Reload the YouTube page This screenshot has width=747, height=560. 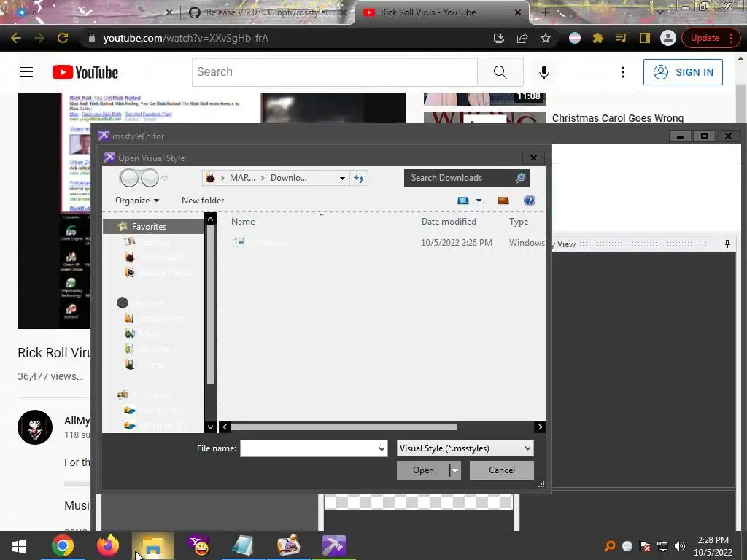(63, 38)
